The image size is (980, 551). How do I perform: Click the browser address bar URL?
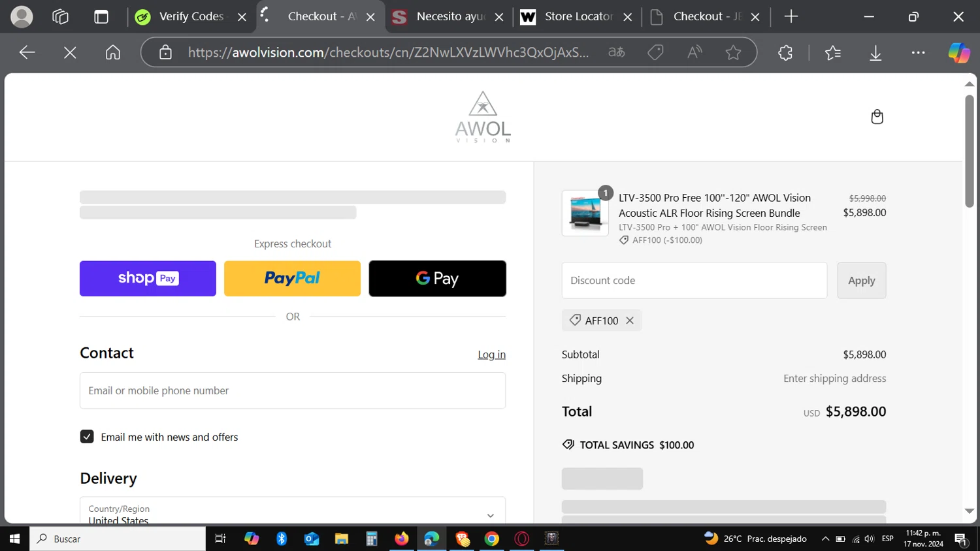click(388, 52)
